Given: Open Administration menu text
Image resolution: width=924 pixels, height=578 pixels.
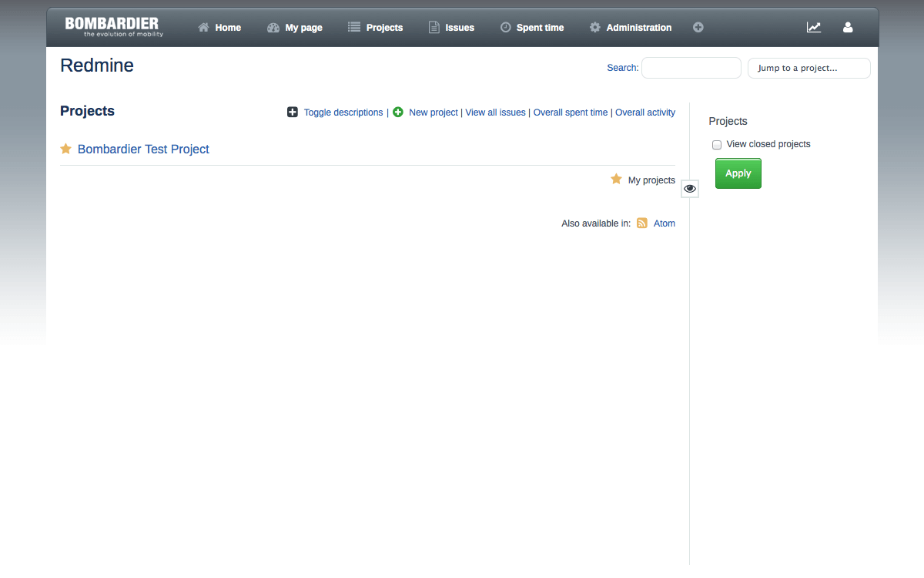Looking at the screenshot, I should 639,28.
